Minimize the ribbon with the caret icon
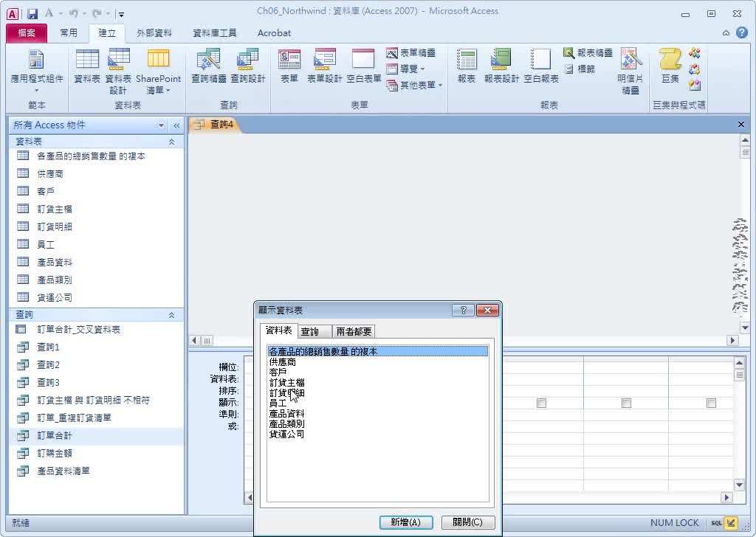756x537 pixels. [726, 33]
